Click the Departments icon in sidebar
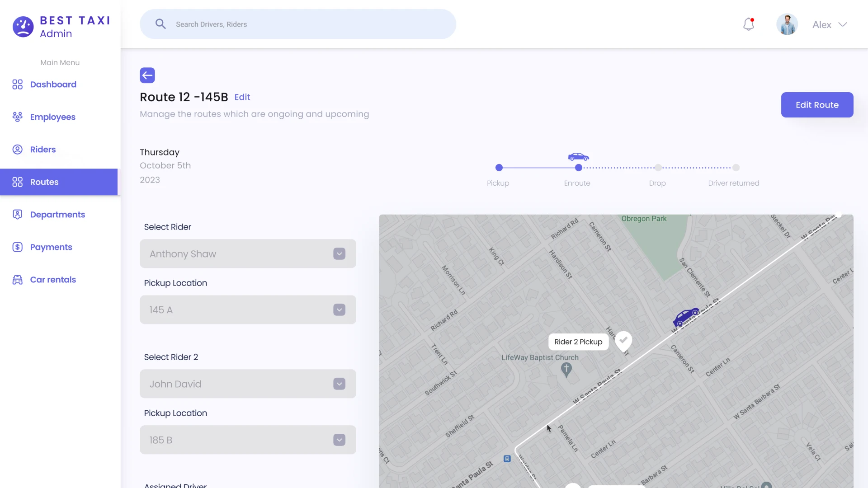Image resolution: width=868 pixels, height=488 pixels. [x=17, y=214]
